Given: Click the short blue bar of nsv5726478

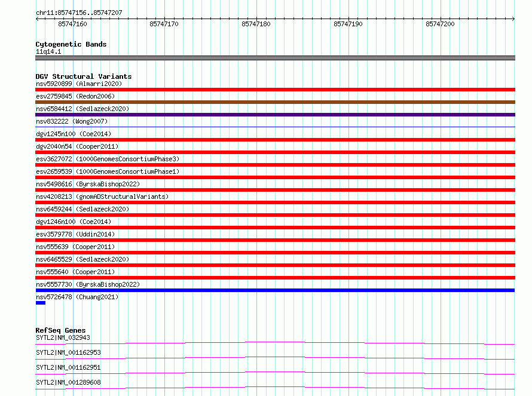Looking at the screenshot, I should click(41, 303).
